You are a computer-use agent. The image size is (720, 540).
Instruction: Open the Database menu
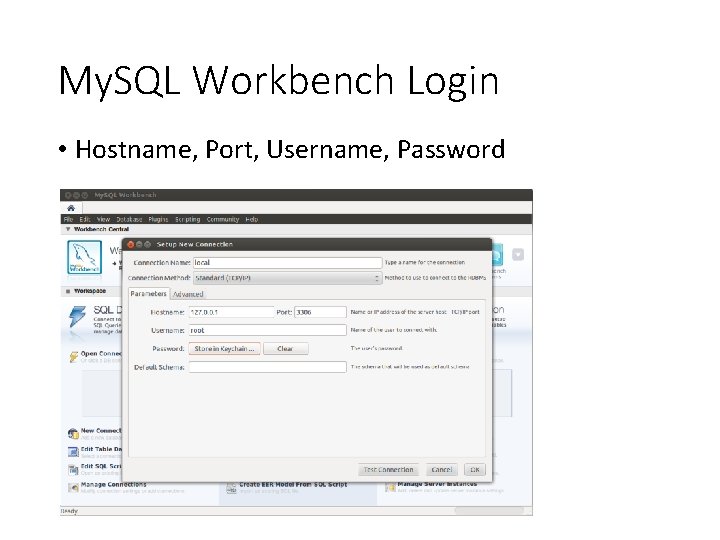(x=129, y=219)
